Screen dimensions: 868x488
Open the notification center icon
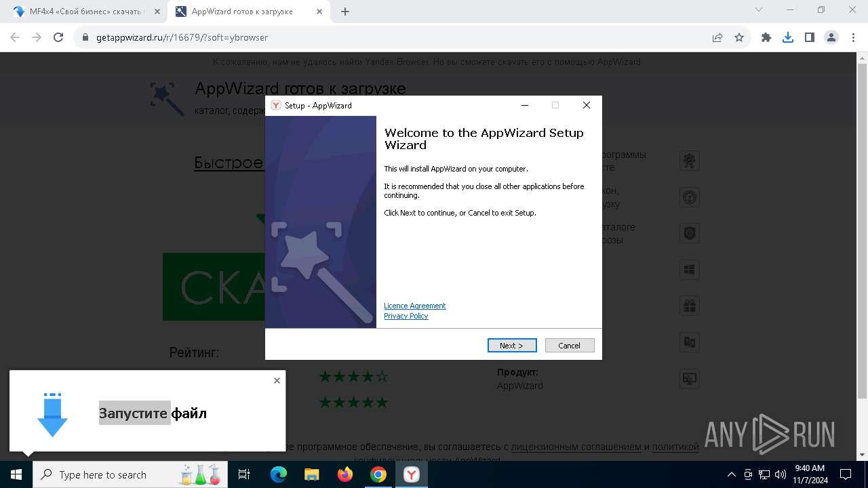click(x=846, y=474)
